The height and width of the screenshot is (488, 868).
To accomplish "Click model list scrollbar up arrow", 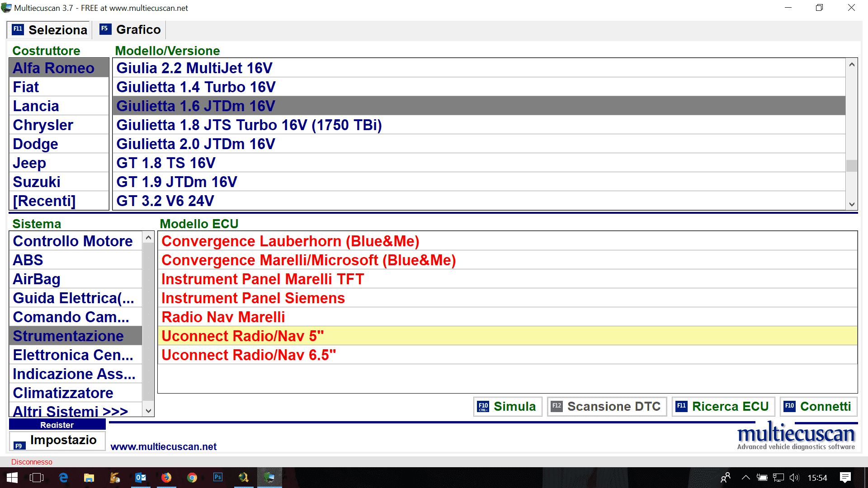I will pos(852,65).
